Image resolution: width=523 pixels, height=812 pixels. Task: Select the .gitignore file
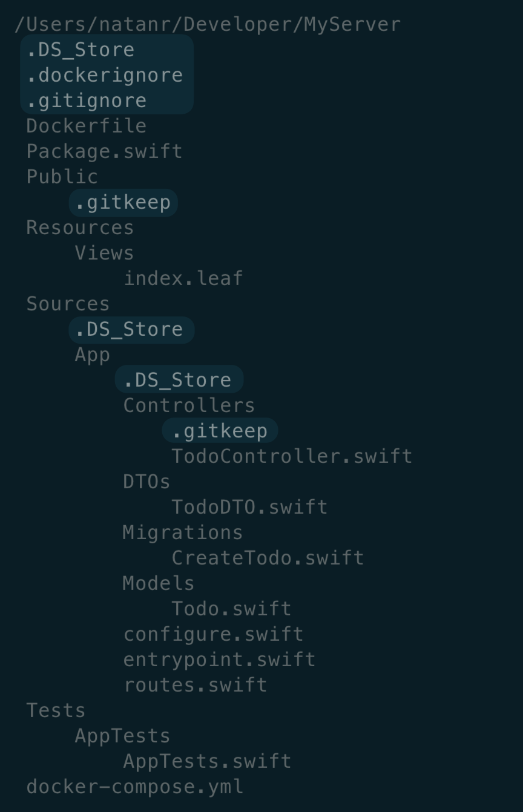coord(86,100)
